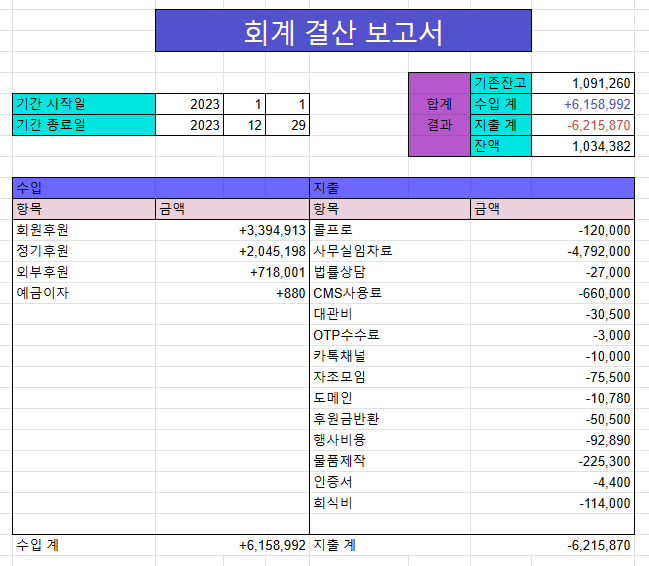Click the 도메인 expense item
This screenshot has height=566, width=649.
tap(390, 398)
